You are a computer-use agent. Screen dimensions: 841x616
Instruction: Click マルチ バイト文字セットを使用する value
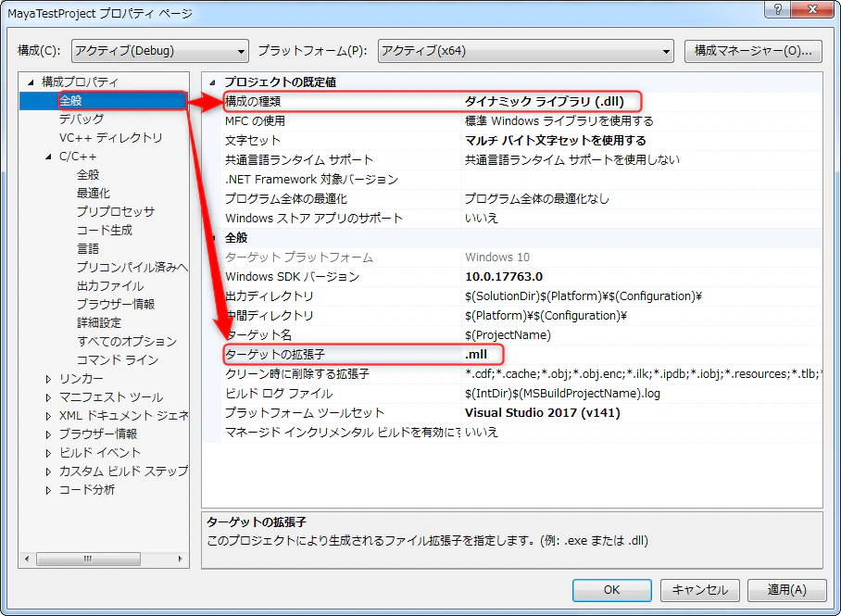click(x=555, y=141)
